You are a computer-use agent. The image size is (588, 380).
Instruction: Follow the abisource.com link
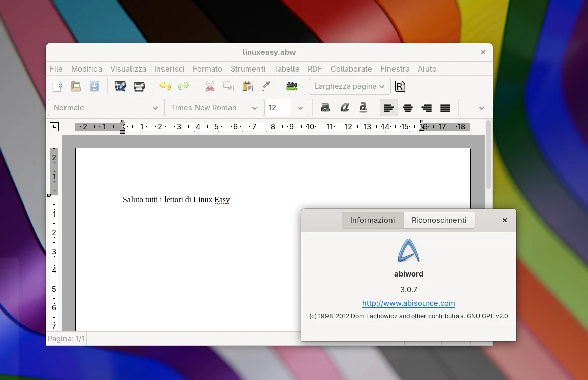pyautogui.click(x=408, y=303)
